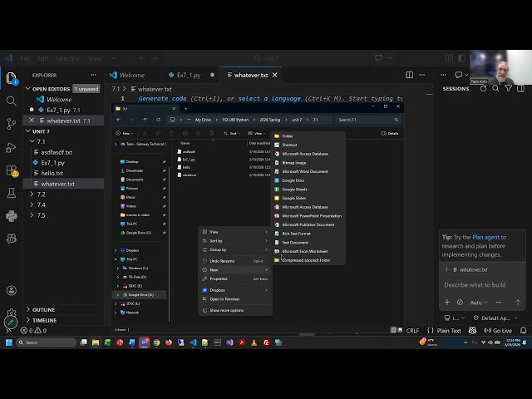Image resolution: width=532 pixels, height=399 pixels.
Task: Toggle Details pane in File Explorer
Action: click(x=390, y=133)
